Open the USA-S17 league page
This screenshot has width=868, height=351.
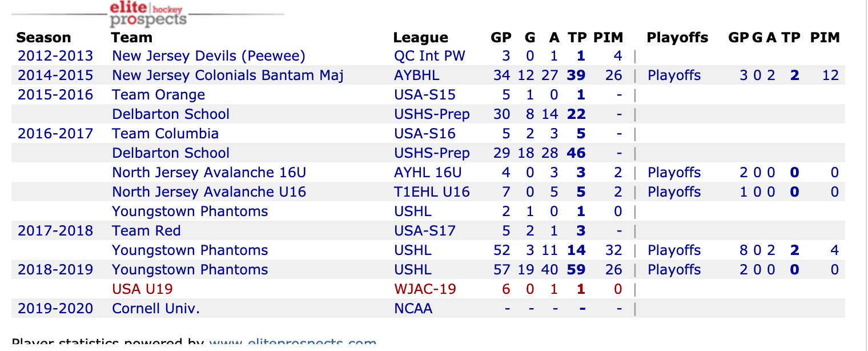point(425,231)
